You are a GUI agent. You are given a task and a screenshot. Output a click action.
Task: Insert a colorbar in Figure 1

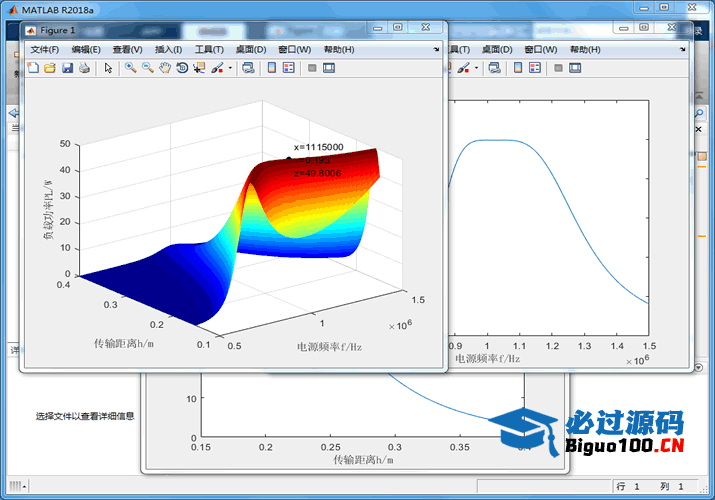pyautogui.click(x=271, y=68)
